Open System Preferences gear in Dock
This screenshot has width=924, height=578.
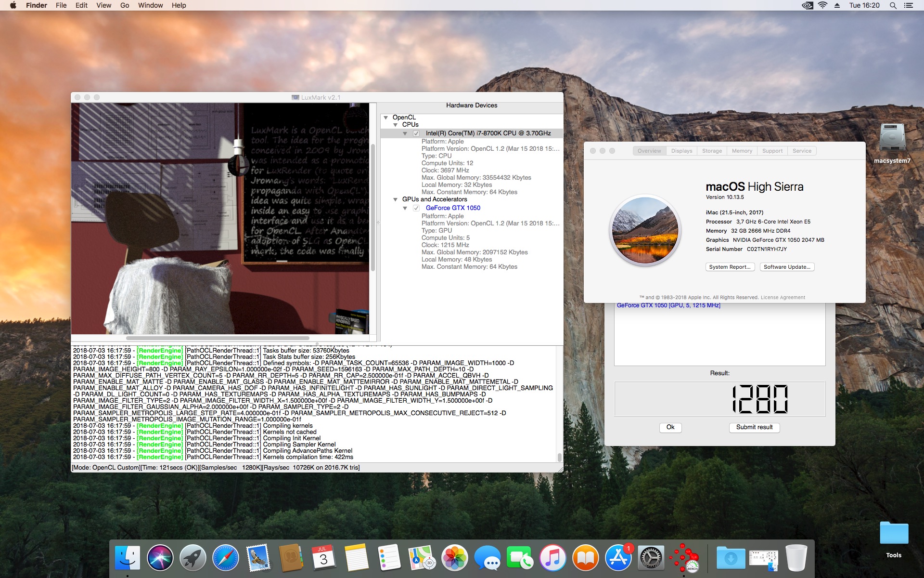coord(651,559)
